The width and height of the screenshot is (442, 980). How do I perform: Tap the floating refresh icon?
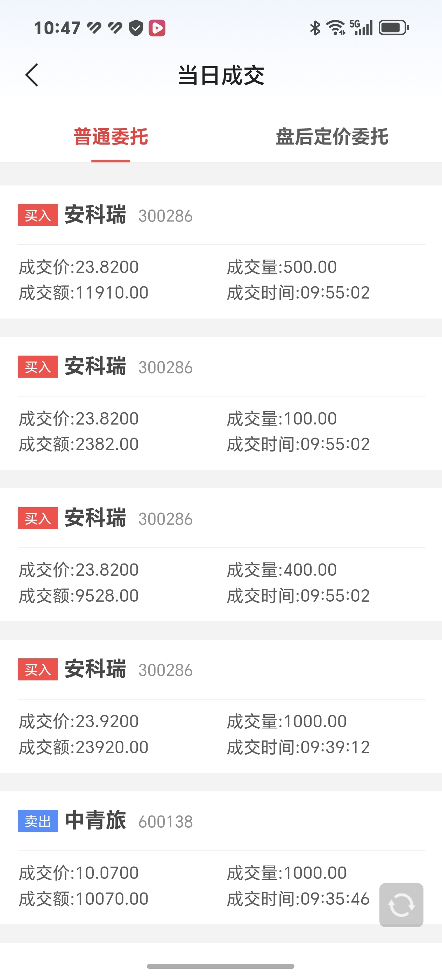[401, 905]
